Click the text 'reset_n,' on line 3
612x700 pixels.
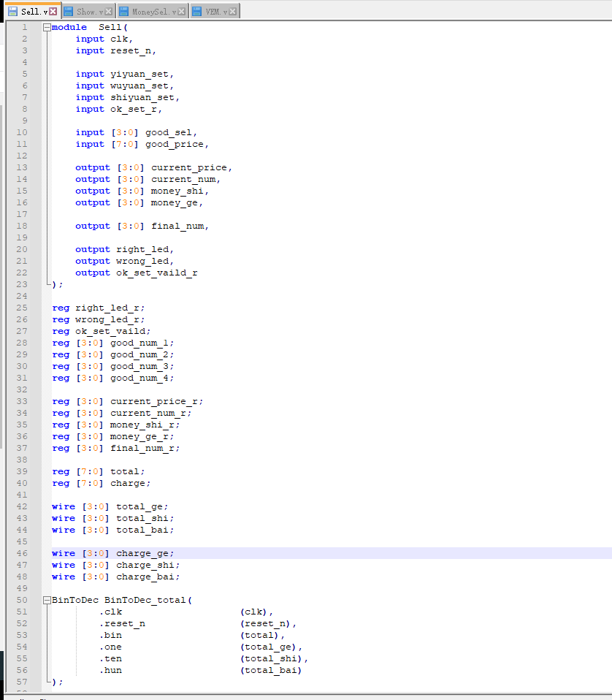[133, 50]
